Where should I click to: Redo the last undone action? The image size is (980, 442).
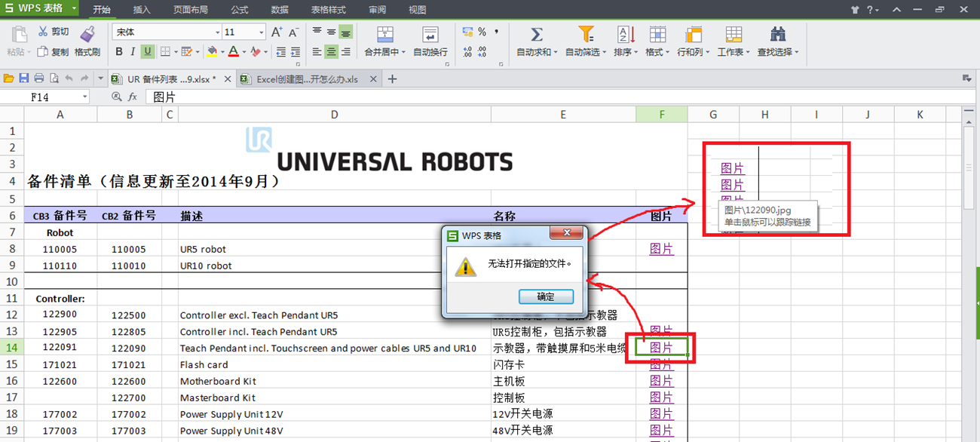[x=84, y=78]
